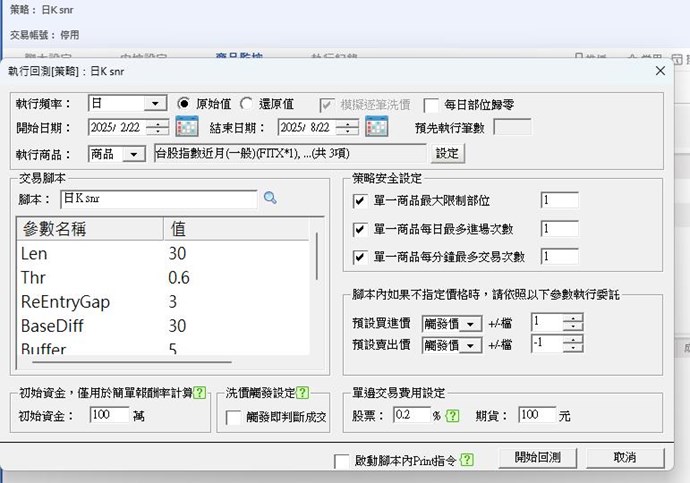Close the 執行回測 dialog with X

point(660,71)
